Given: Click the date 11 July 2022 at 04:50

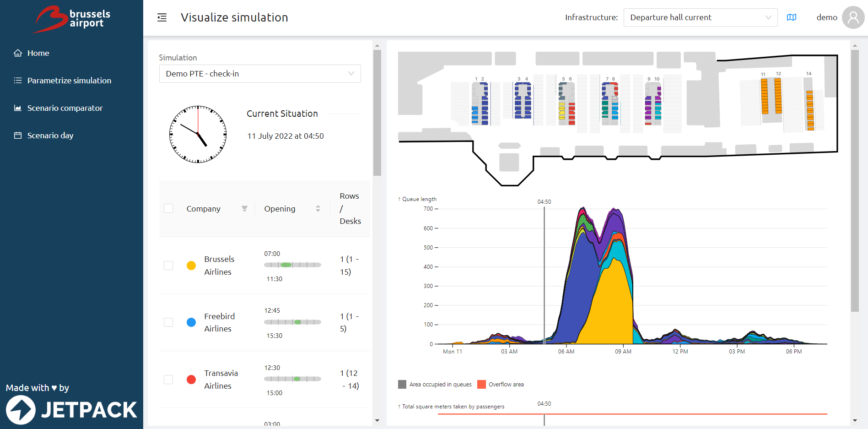Looking at the screenshot, I should pyautogui.click(x=286, y=136).
